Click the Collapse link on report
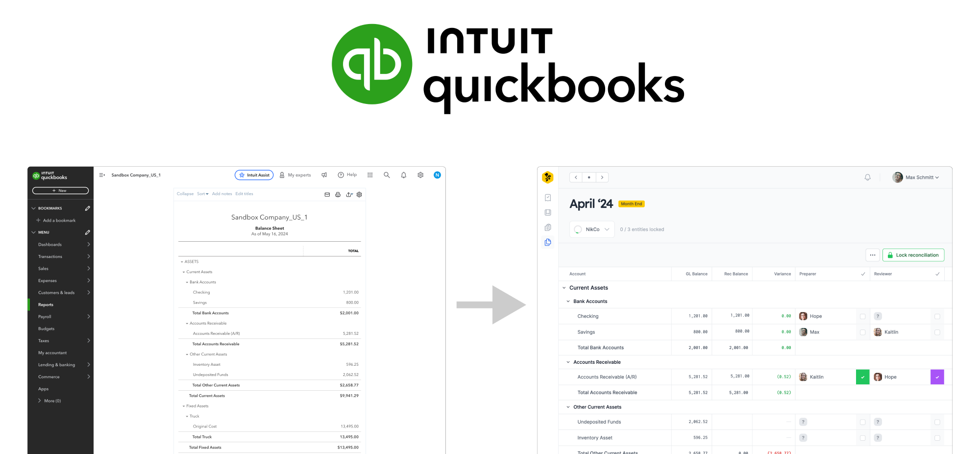The width and height of the screenshot is (980, 454). [x=185, y=194]
